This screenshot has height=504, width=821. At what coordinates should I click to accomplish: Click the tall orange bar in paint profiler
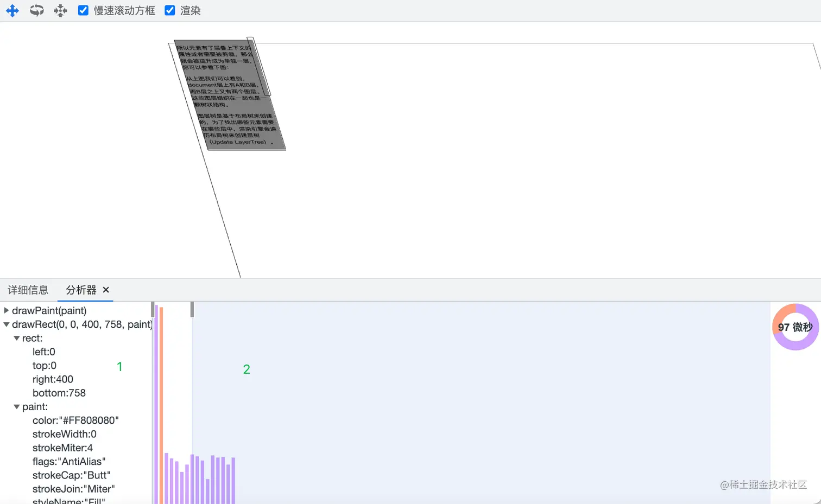pos(161,405)
